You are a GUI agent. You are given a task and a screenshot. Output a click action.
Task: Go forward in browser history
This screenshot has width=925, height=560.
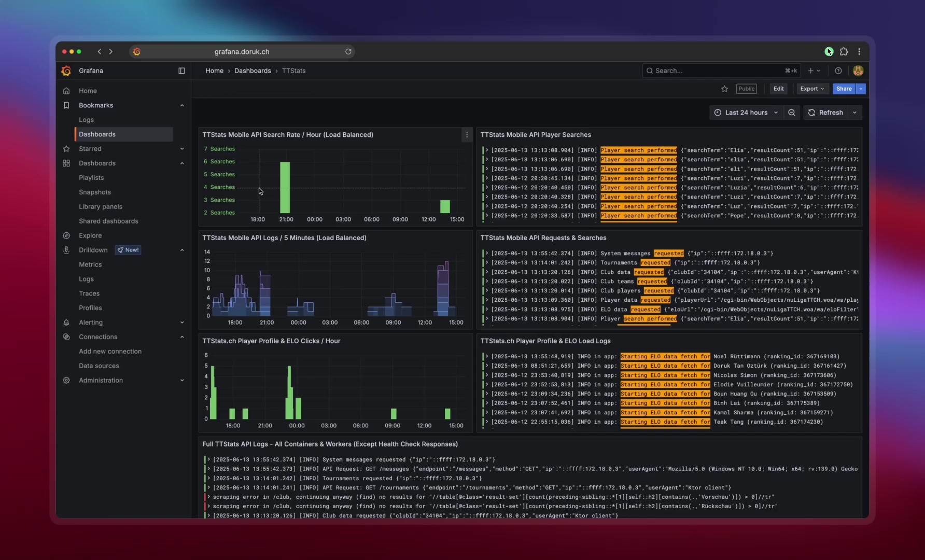tap(110, 51)
